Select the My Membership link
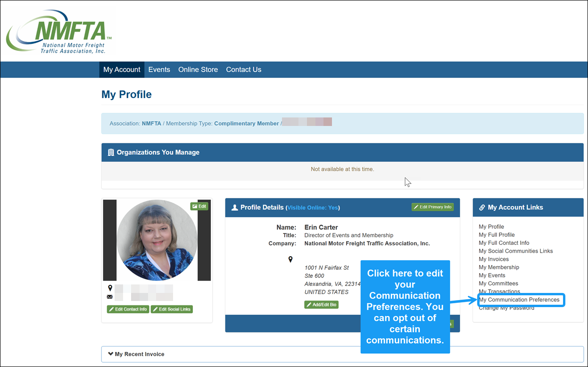This screenshot has height=367, width=588. (499, 267)
